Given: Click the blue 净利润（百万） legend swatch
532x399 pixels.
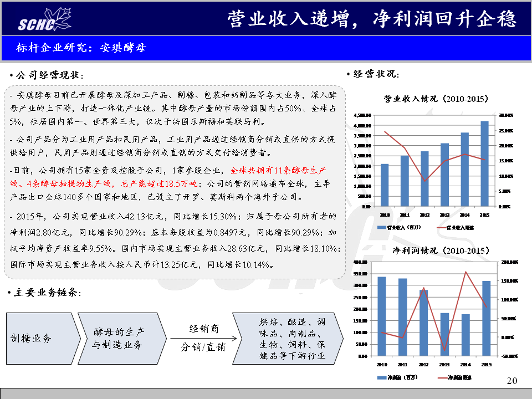Looking at the screenshot, I should point(380,377).
